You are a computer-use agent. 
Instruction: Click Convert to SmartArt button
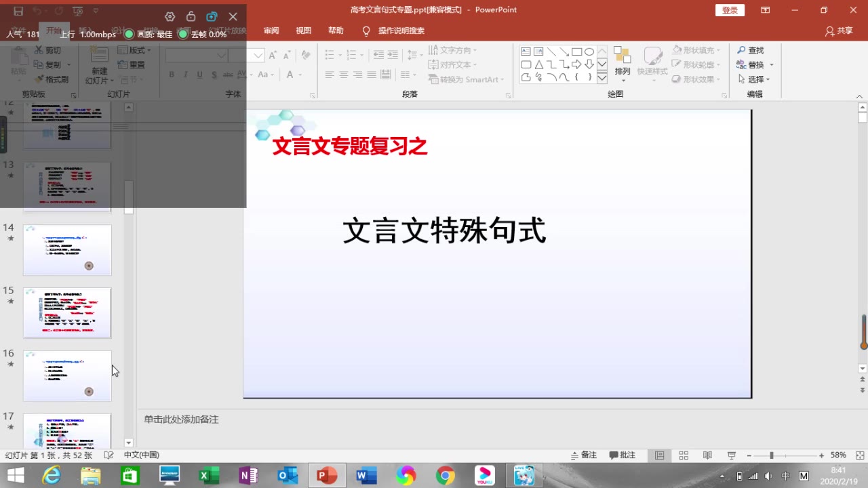[467, 79]
